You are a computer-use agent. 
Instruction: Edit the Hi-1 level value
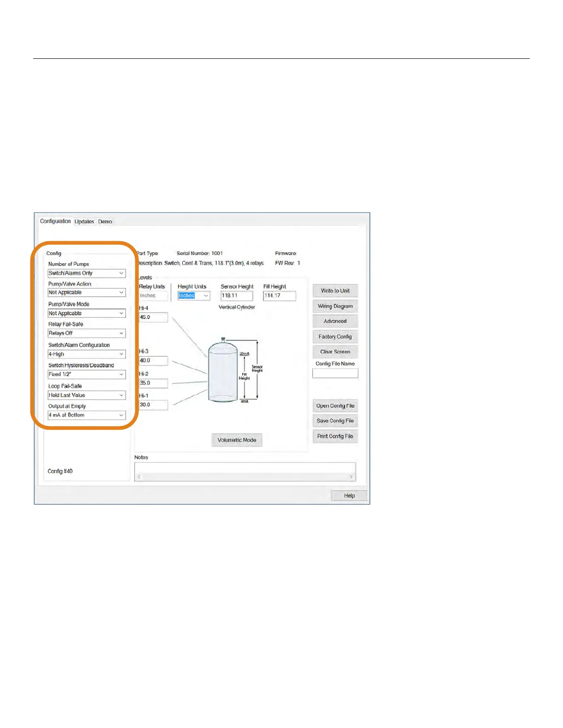[x=153, y=405]
